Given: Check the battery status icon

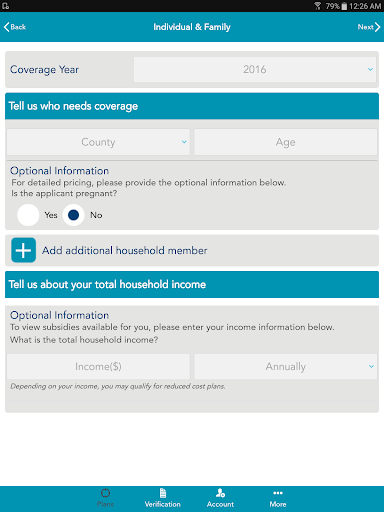Looking at the screenshot, I should [x=344, y=6].
